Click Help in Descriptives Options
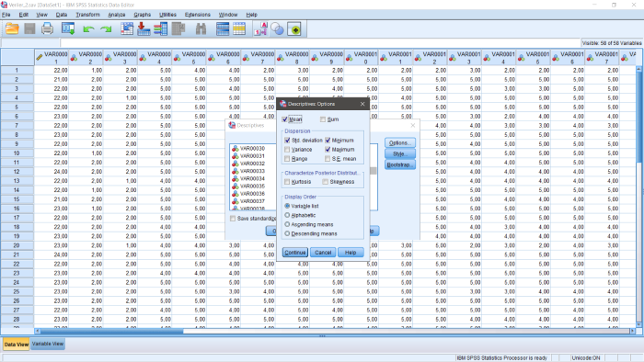This screenshot has width=644, height=362. [351, 253]
